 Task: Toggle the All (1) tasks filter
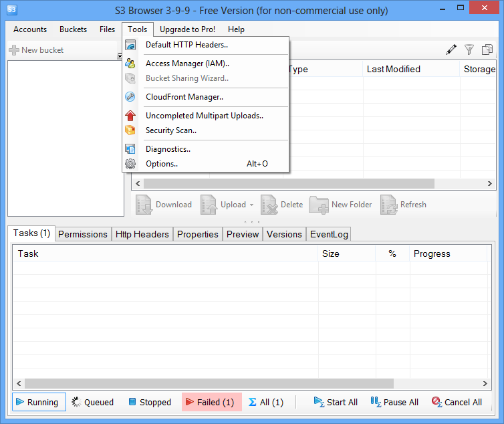point(266,402)
